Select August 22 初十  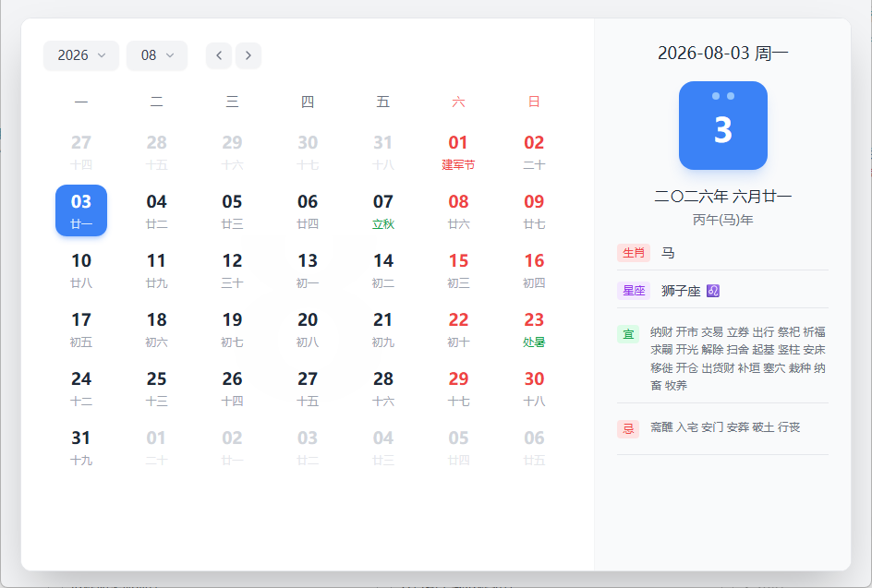tap(458, 329)
